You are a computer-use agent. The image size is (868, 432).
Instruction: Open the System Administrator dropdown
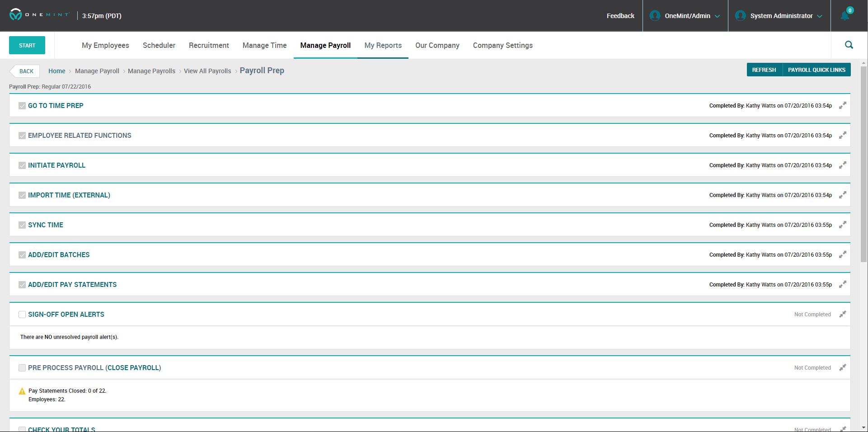tap(779, 16)
